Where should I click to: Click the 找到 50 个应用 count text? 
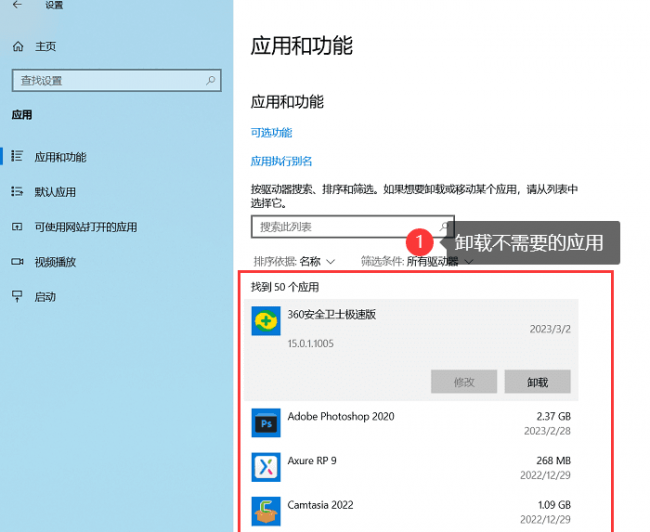coord(285,287)
